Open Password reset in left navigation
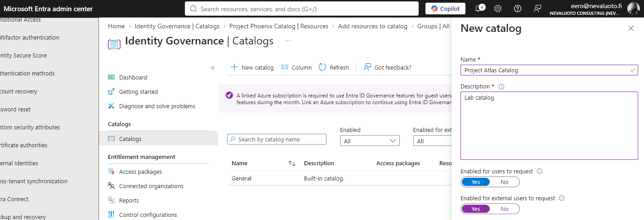The image size is (644, 220). pyautogui.click(x=15, y=109)
